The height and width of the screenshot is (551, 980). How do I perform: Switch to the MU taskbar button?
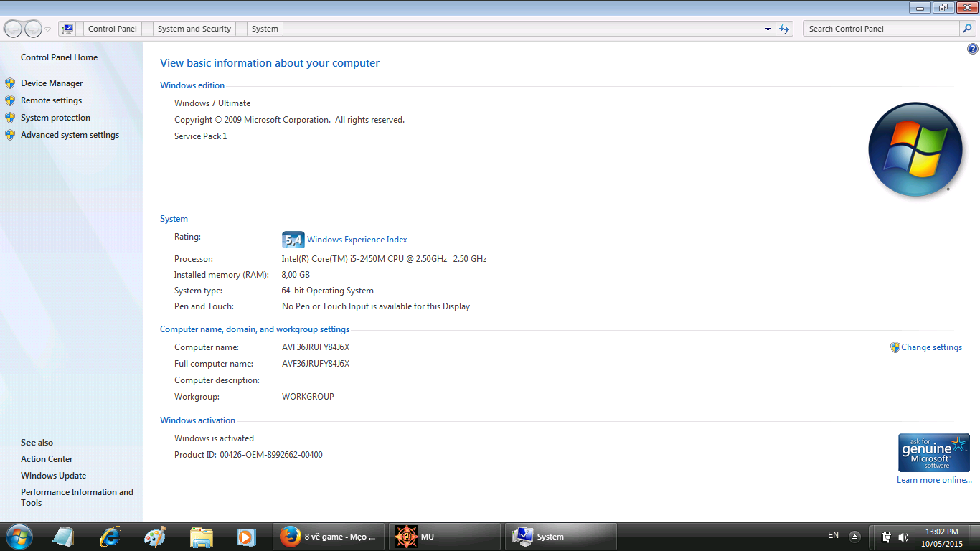pyautogui.click(x=445, y=537)
